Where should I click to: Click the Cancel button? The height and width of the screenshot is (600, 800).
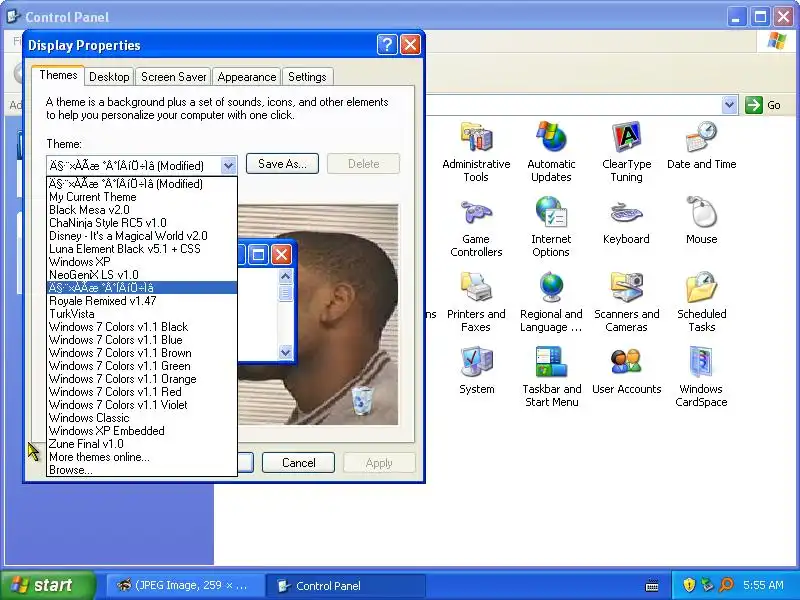pyautogui.click(x=298, y=463)
